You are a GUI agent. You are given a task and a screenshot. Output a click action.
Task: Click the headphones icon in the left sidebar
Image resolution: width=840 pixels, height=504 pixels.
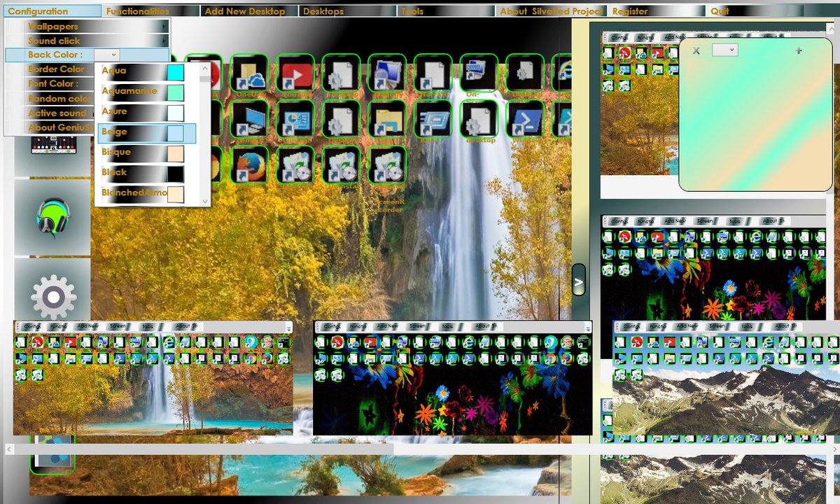tap(55, 218)
